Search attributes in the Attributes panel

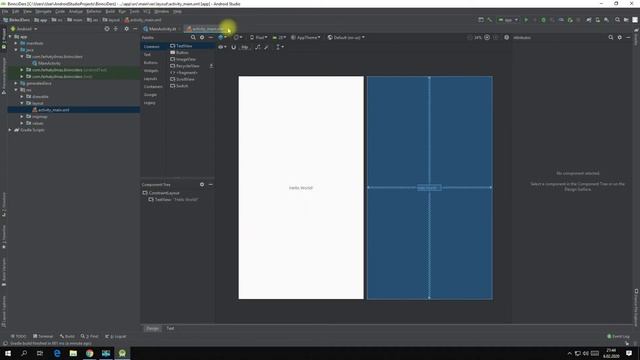tap(611, 37)
